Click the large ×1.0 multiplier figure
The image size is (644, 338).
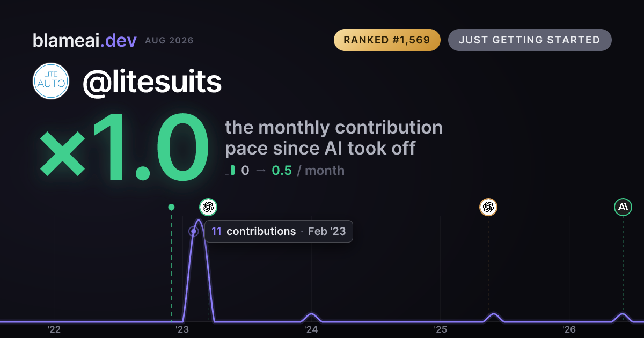(x=123, y=149)
